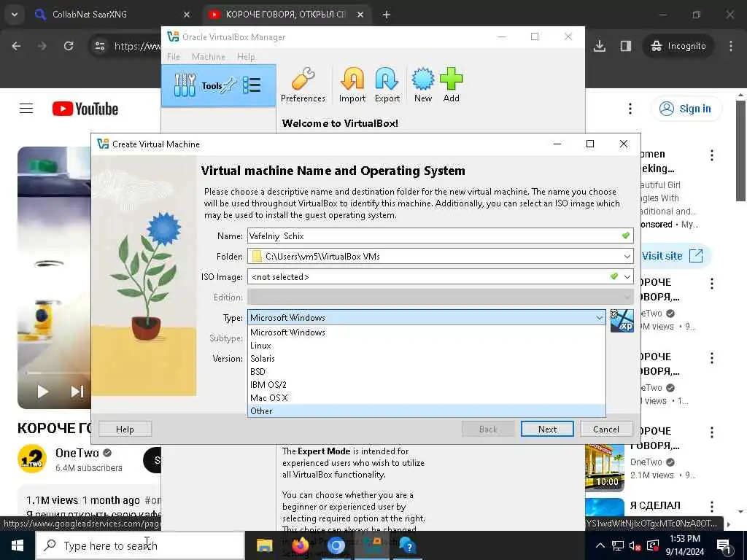Open the 10:00 recommended video thumbnail

point(605,467)
